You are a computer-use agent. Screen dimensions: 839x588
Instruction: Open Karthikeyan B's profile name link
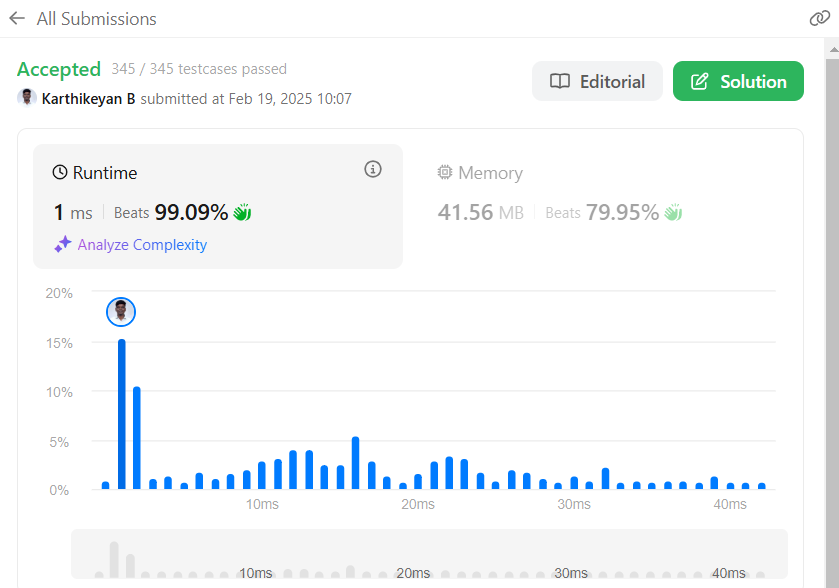click(88, 98)
